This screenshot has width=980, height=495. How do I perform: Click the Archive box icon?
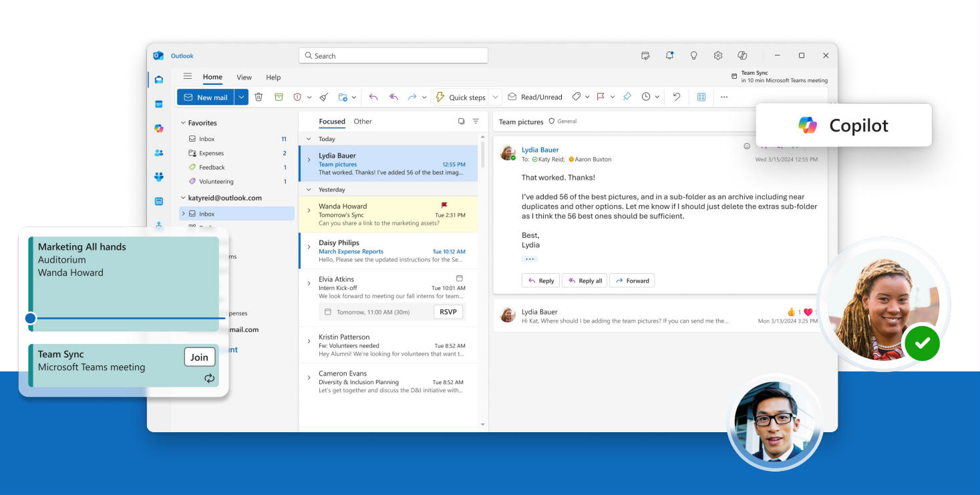[x=279, y=97]
